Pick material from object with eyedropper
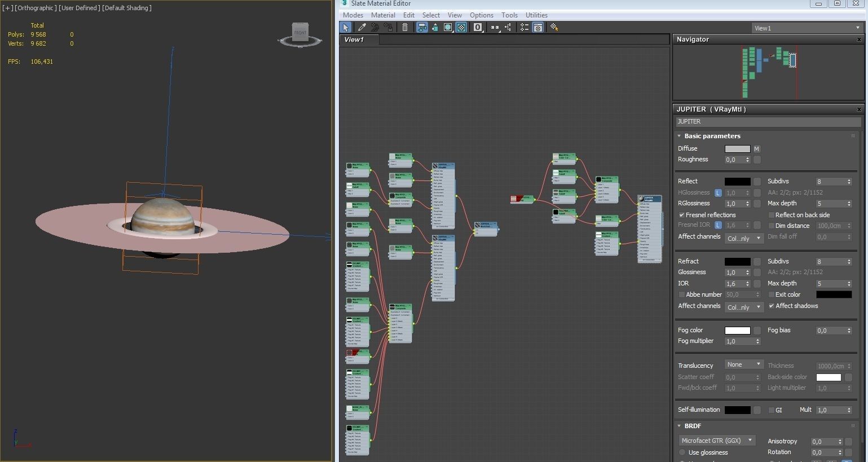This screenshot has height=462, width=868. (362, 27)
